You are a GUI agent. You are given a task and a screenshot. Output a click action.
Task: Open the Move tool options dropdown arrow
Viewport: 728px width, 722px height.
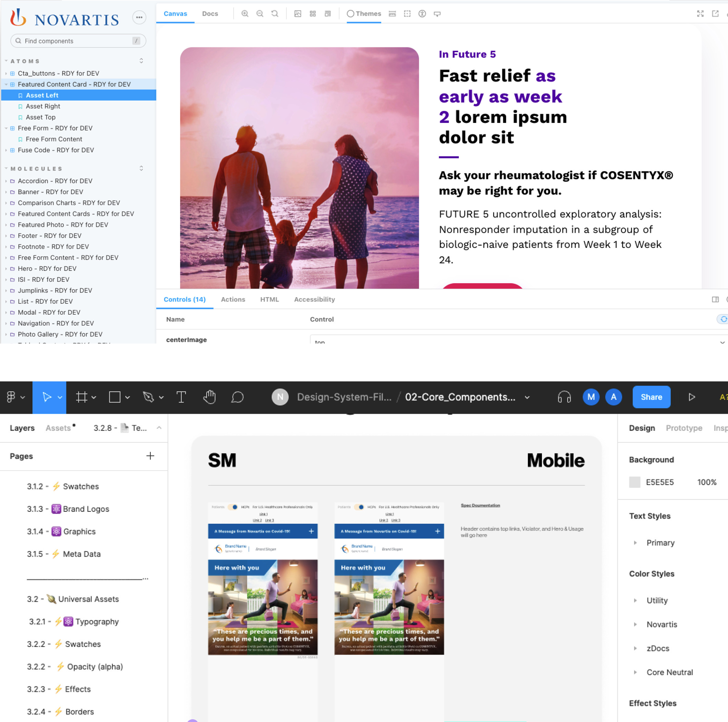pyautogui.click(x=60, y=397)
